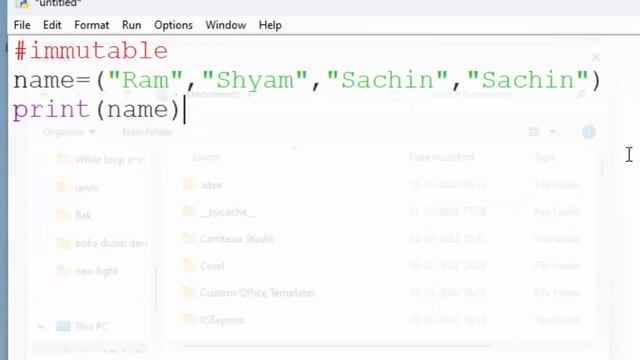Viewport: 640px width, 360px height.
Task: Select the jarvis folder in sidebar
Action: pos(78,188)
